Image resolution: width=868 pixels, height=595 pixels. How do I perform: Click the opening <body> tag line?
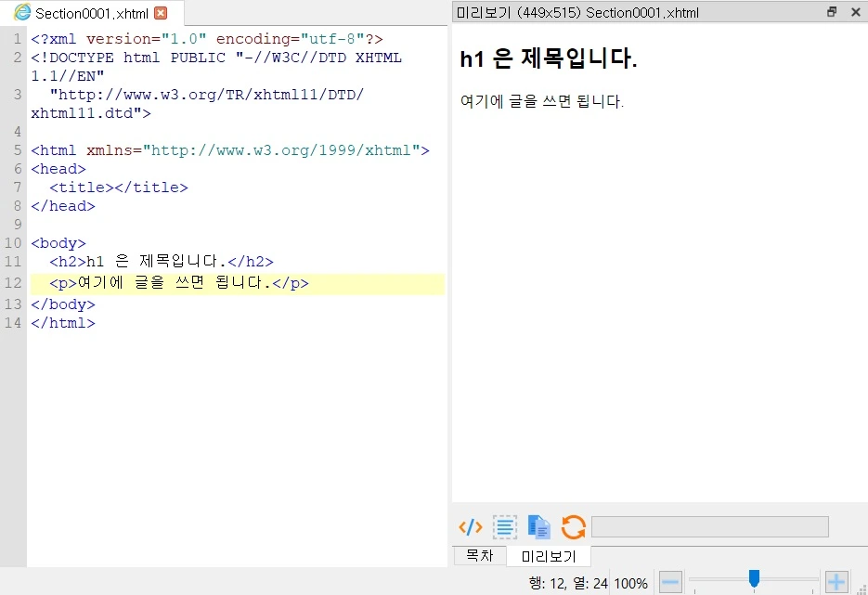pyautogui.click(x=58, y=243)
